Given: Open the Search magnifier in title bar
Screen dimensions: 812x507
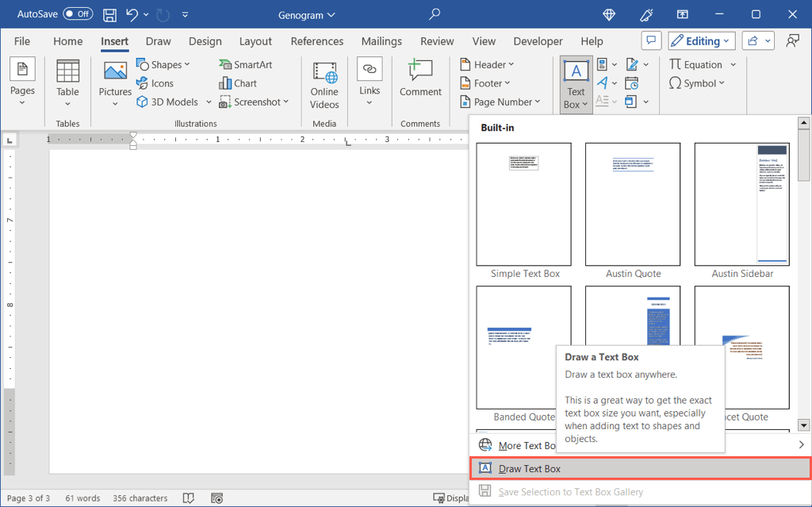Looking at the screenshot, I should [x=434, y=14].
